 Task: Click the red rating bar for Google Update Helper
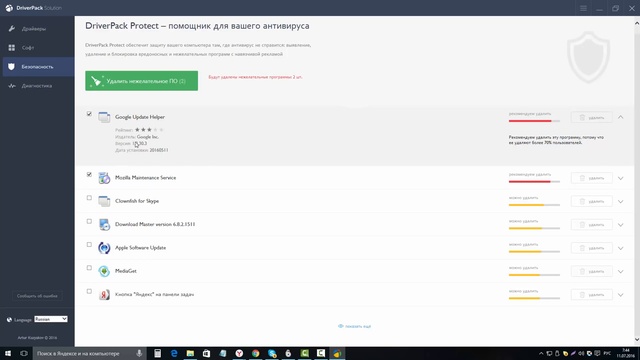click(534, 121)
